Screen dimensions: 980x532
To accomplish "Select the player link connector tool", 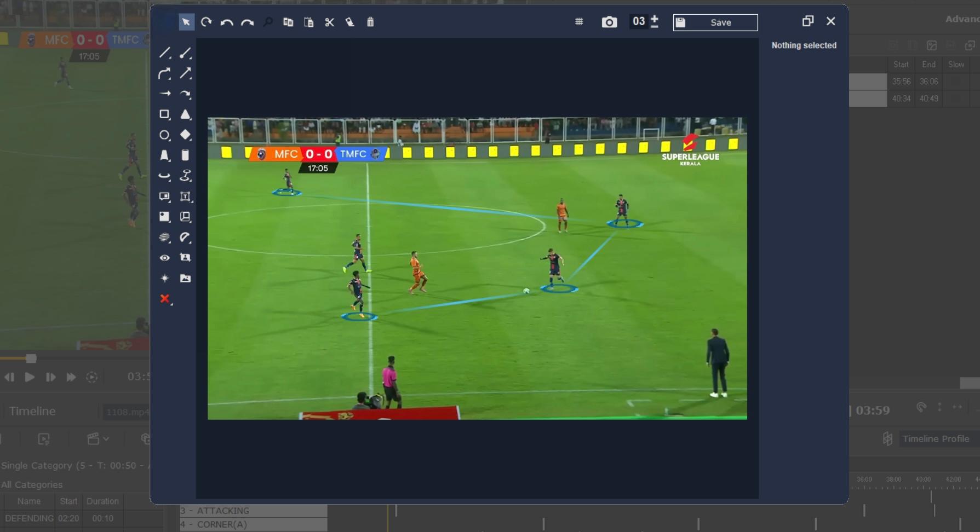I will pos(186,176).
